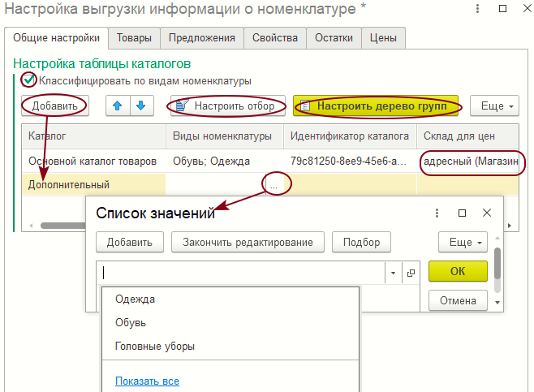Click Идентификатор каталога column header
Viewport: 534px width, 392px height.
tap(350, 136)
